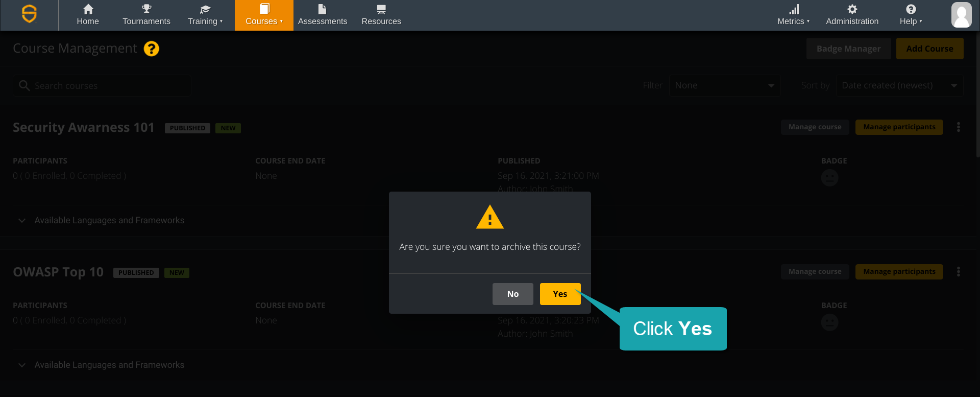Image resolution: width=980 pixels, height=397 pixels.
Task: Click the Course Management help question icon
Action: coord(151,49)
